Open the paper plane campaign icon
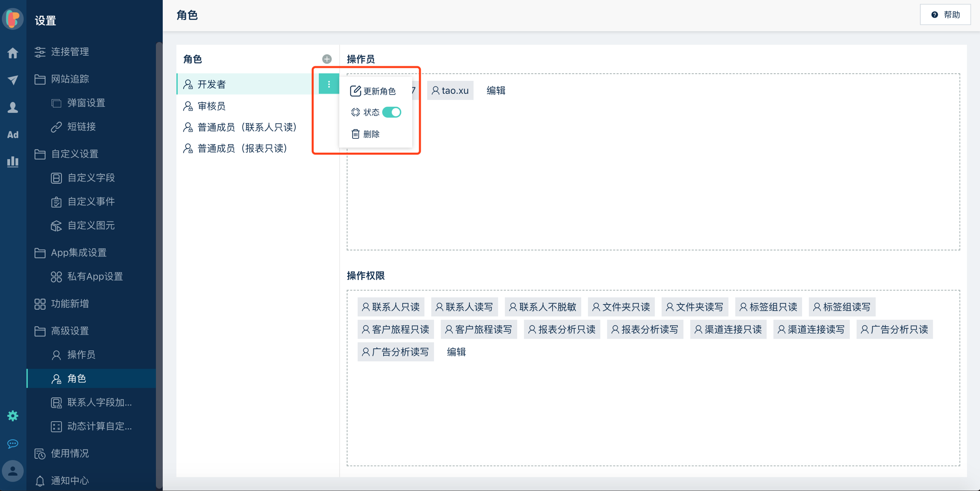The height and width of the screenshot is (491, 980). pyautogui.click(x=13, y=80)
